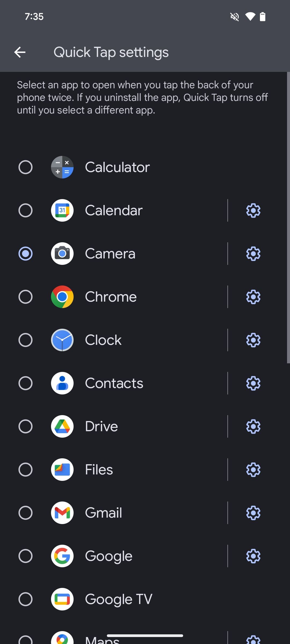Tap the Files settings gear
Screen dimensions: 290x644
tap(253, 470)
